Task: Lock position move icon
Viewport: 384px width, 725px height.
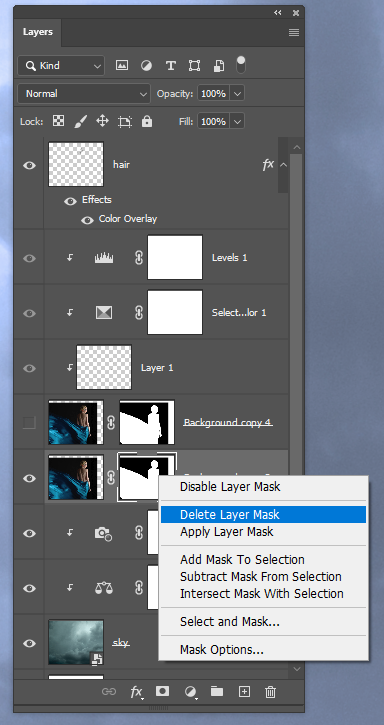Action: pos(102,121)
